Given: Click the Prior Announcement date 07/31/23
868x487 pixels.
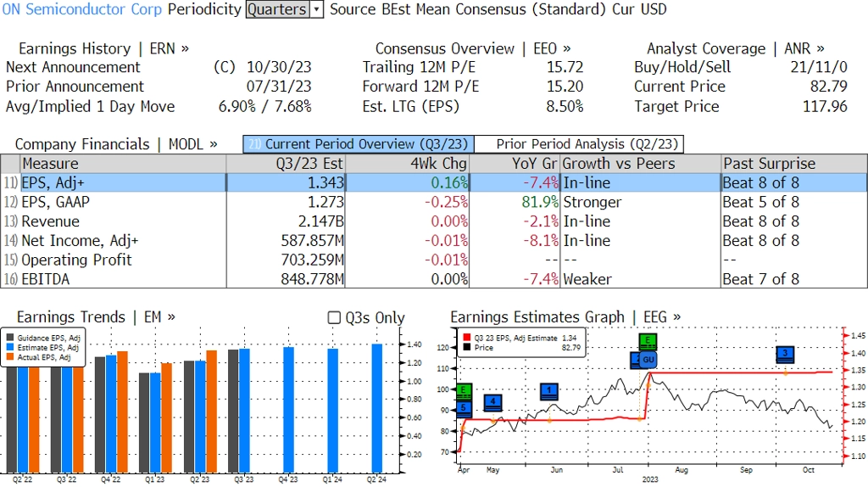Looking at the screenshot, I should [x=279, y=87].
